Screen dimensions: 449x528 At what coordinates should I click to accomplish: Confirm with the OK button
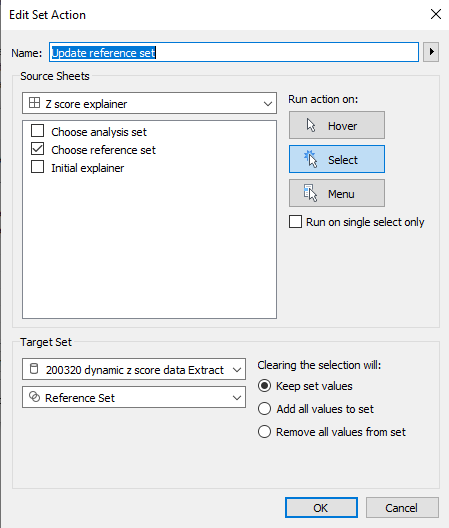pos(321,507)
